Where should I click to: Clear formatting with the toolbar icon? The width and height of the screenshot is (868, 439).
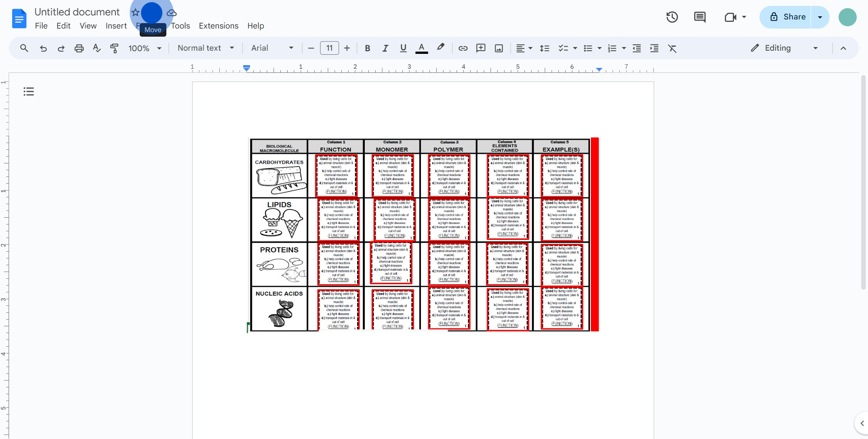tap(672, 48)
